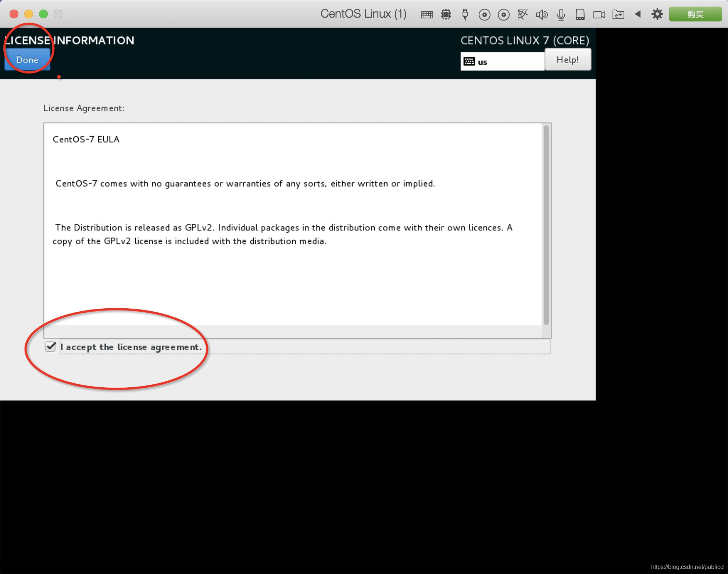Click the 'CentOS Linux (1)' window title
Viewport: 728px width, 574px height.
click(x=363, y=14)
